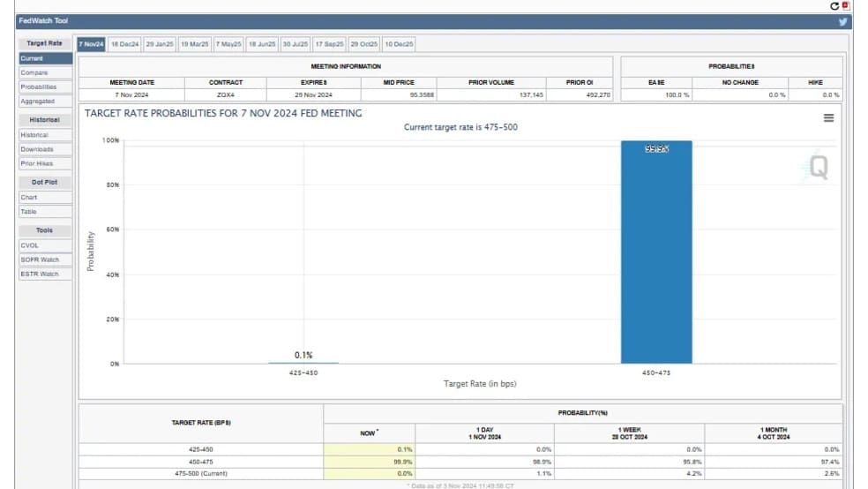868x489 pixels.
Task: Select the 30 Jul25 meeting tab
Action: (x=295, y=44)
